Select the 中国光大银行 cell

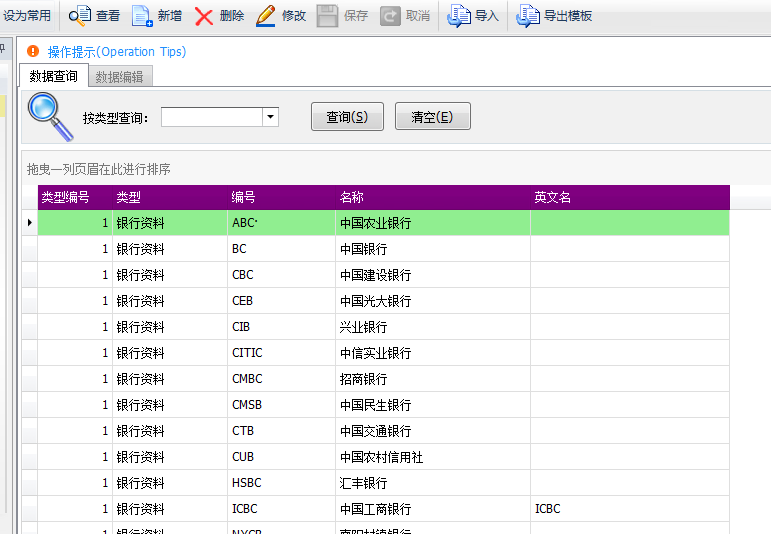pos(433,301)
